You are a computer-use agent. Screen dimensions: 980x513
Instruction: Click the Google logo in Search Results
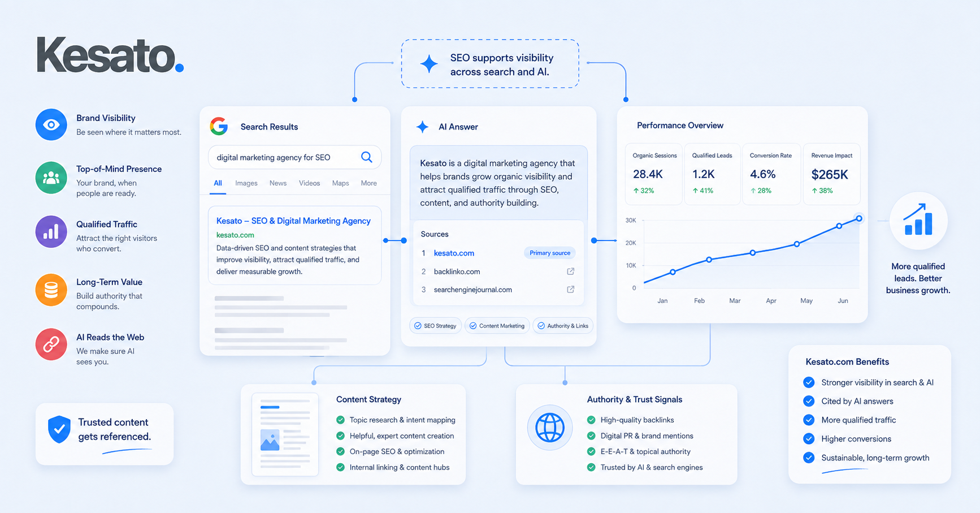pos(219,126)
